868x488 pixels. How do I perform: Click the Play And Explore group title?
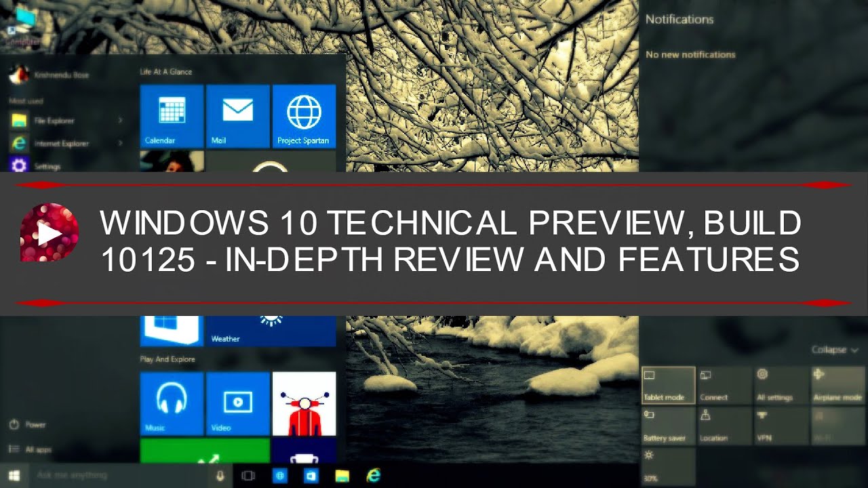tap(167, 359)
